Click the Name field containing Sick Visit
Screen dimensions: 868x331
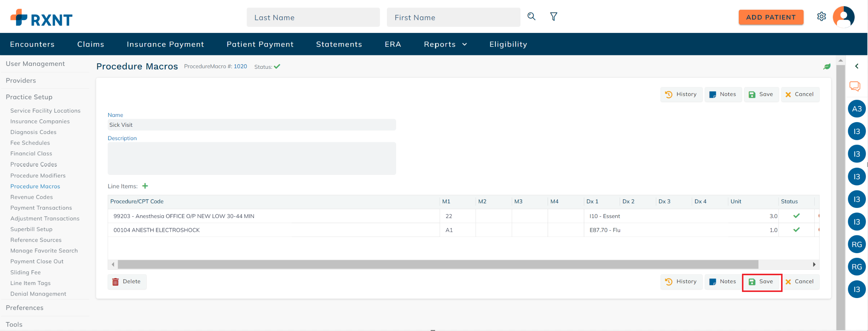point(252,125)
